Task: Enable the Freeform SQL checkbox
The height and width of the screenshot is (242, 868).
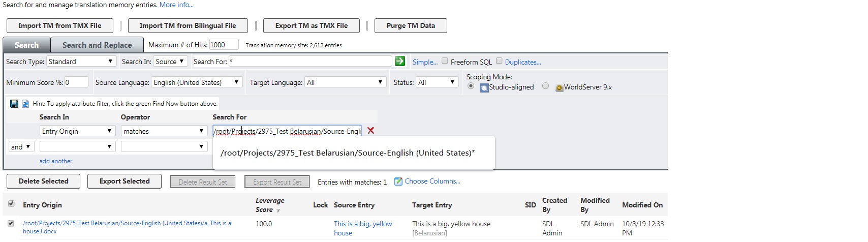Action: (445, 61)
